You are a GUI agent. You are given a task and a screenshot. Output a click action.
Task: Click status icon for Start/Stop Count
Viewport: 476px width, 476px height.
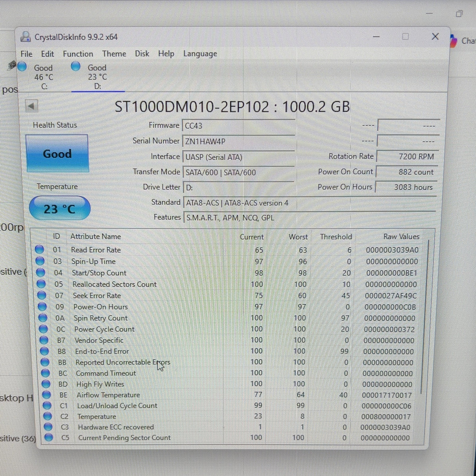[40, 273]
